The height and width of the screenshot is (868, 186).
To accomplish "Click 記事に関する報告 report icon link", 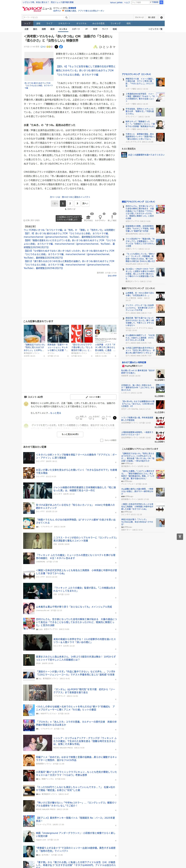I will click(x=31, y=220).
